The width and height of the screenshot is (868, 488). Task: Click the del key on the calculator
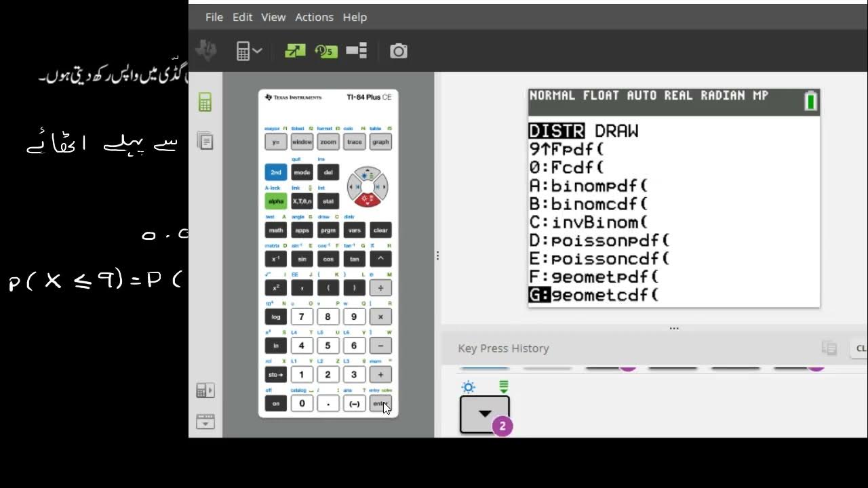coord(328,173)
